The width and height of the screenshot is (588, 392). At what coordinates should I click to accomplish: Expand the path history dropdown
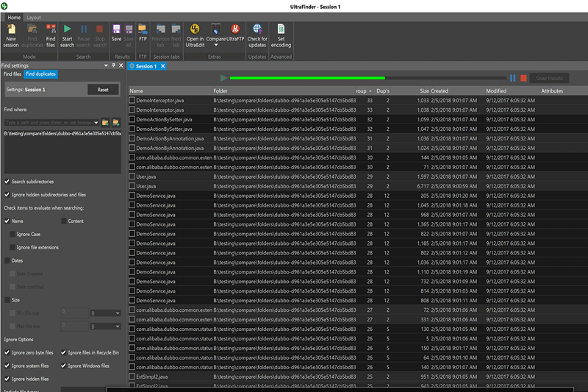(x=96, y=123)
